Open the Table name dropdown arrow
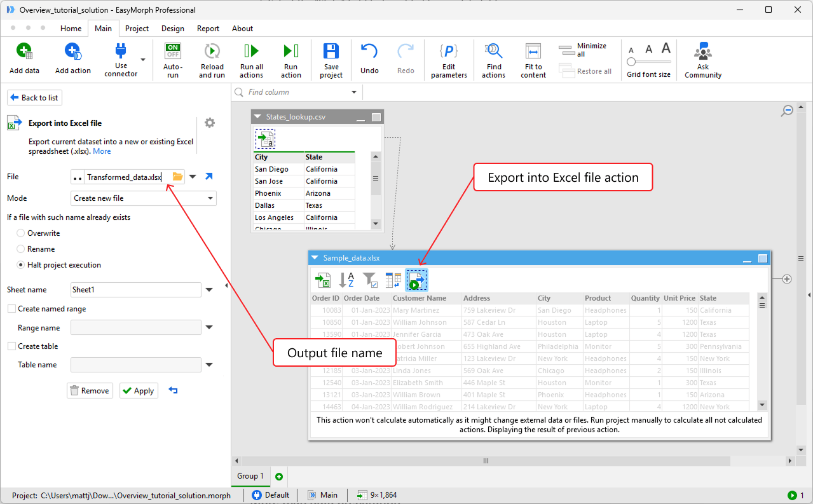The height and width of the screenshot is (504, 813). [209, 365]
